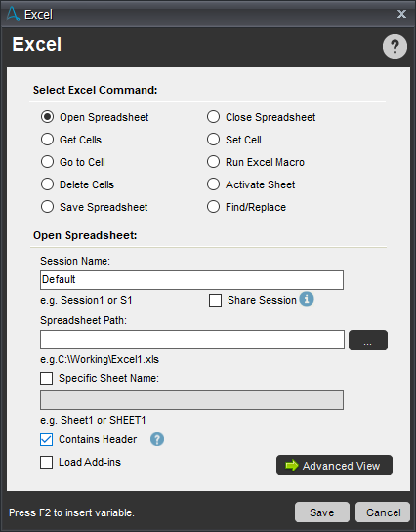Close the Excel dialog window

click(x=401, y=14)
